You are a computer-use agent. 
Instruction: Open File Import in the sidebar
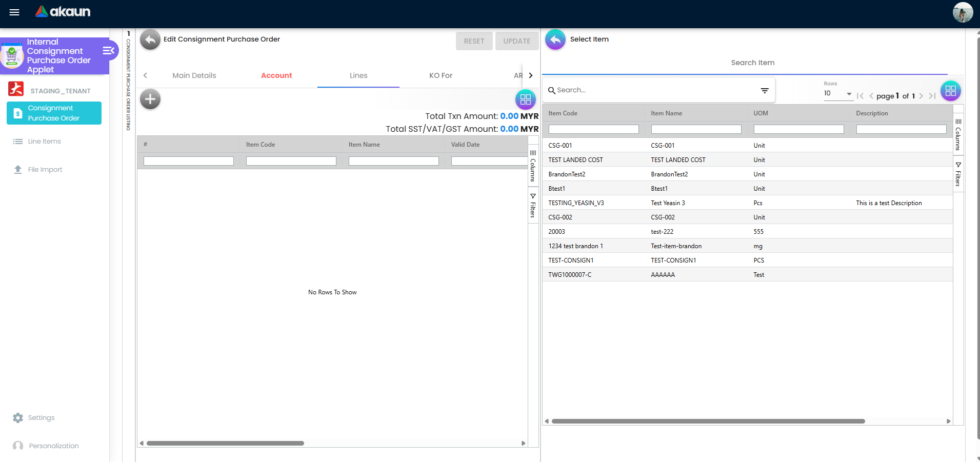(37, 169)
